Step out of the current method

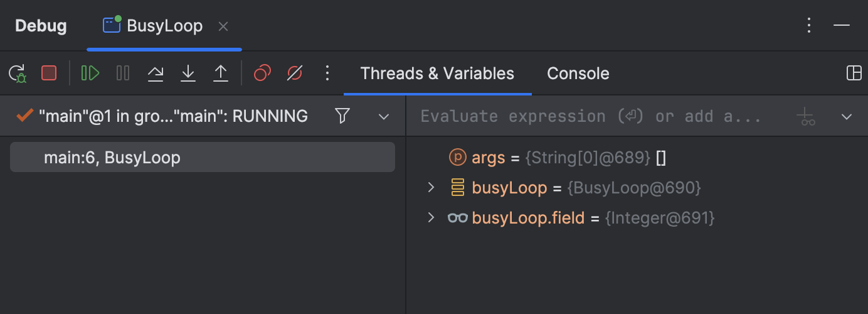[x=221, y=73]
